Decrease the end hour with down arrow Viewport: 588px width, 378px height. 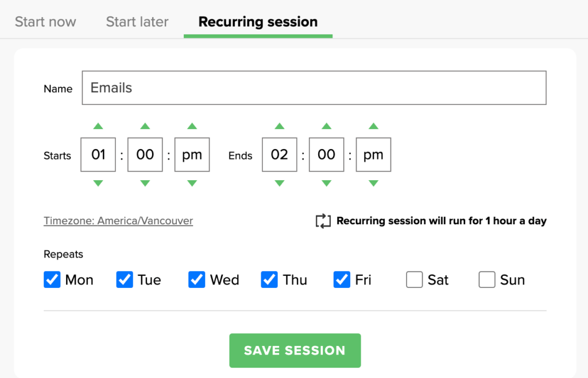click(x=280, y=183)
